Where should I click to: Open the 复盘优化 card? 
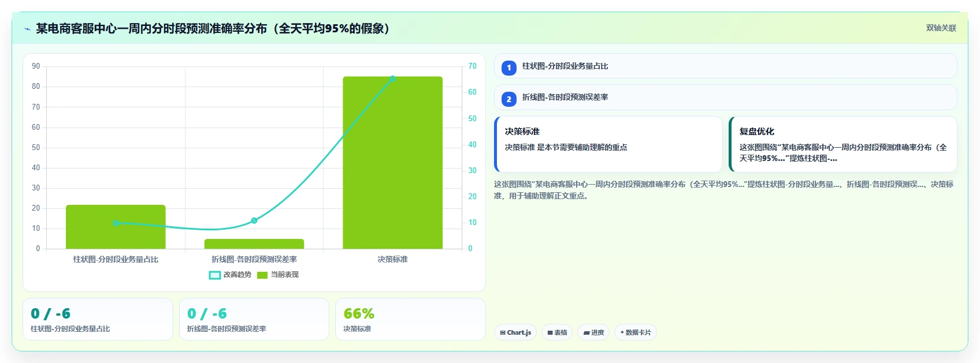click(x=843, y=144)
